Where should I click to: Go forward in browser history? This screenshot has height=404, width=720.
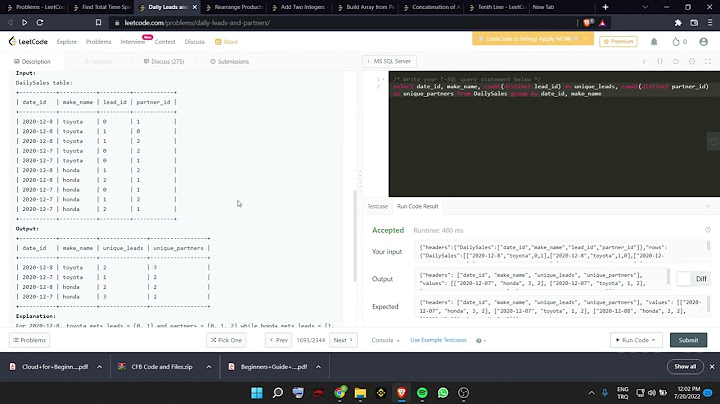[24, 22]
